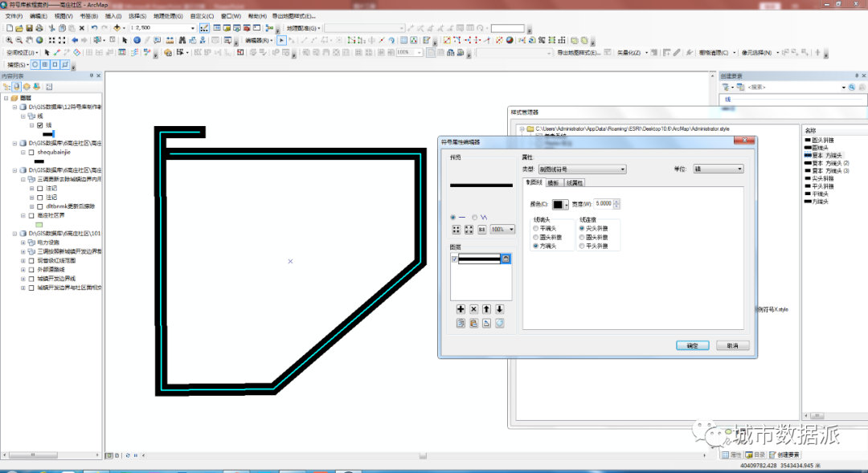
Task: Select the Zoom In magnifier tool
Action: [10, 40]
